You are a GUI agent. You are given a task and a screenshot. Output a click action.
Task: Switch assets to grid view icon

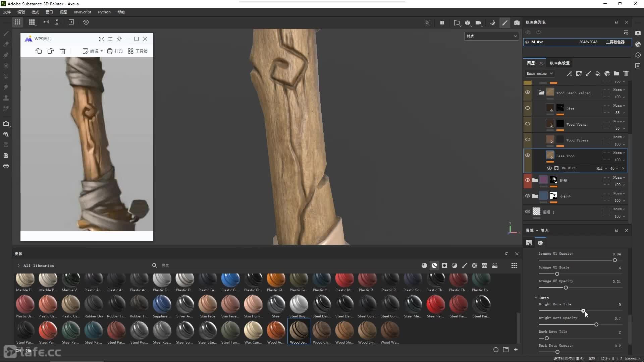coord(514,265)
